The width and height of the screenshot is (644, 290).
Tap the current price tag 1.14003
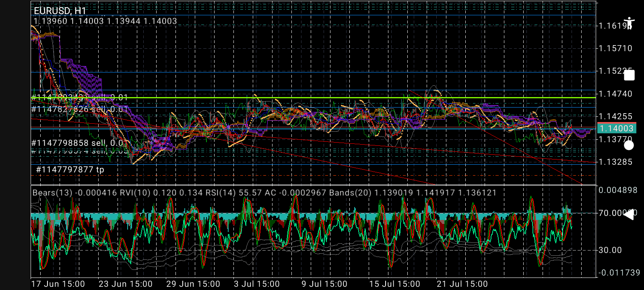click(x=617, y=128)
